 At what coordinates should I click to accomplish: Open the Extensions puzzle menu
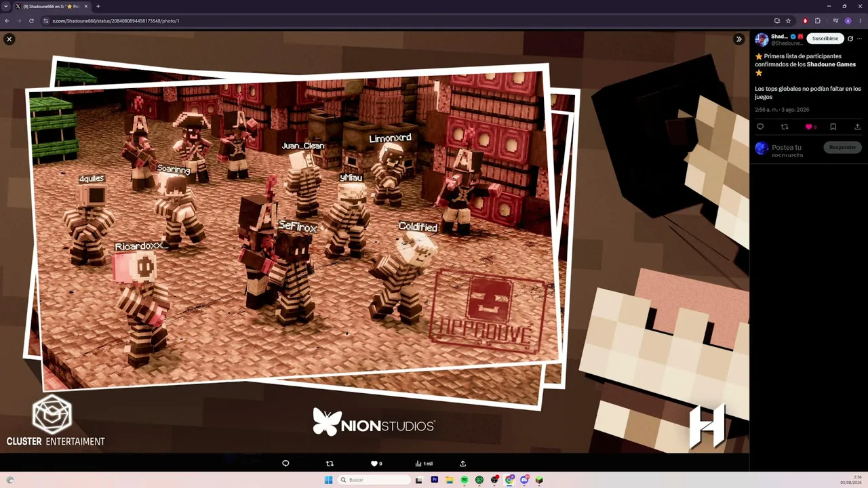pyautogui.click(x=818, y=21)
